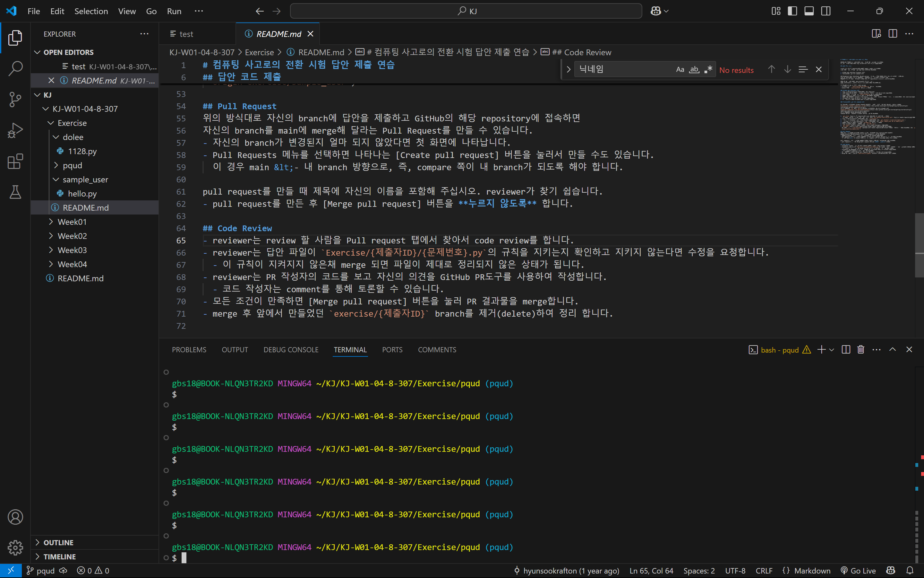Open the Manage gear menu

tap(15, 548)
